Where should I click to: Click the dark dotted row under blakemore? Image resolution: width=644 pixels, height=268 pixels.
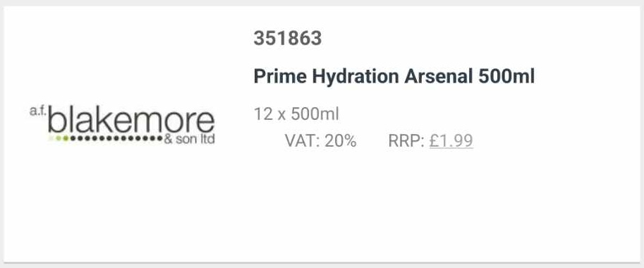(116, 138)
